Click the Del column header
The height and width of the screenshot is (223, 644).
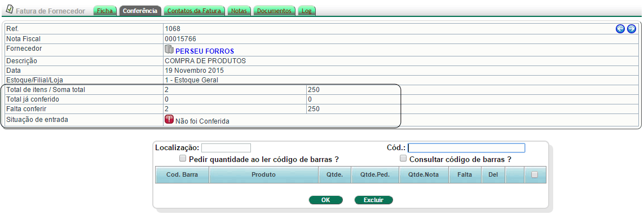pos(493,174)
